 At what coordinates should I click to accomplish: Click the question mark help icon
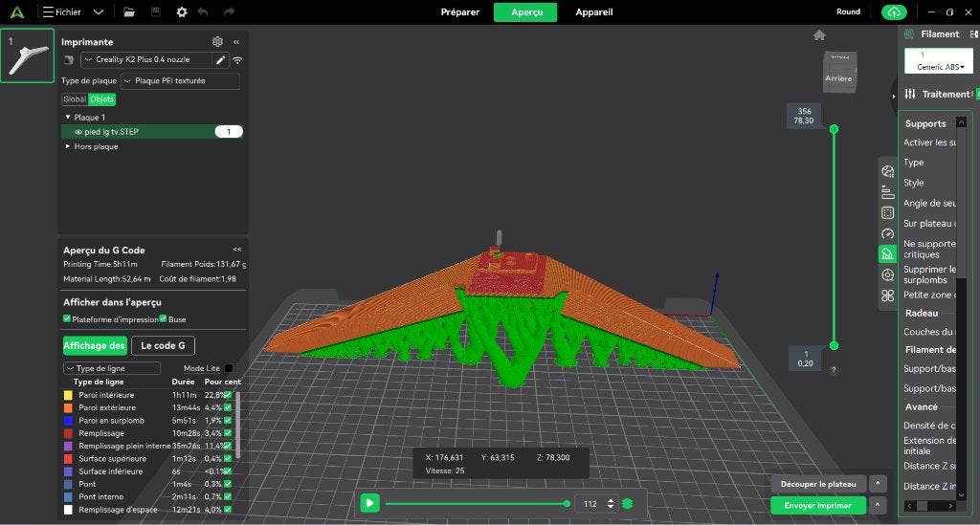834,369
